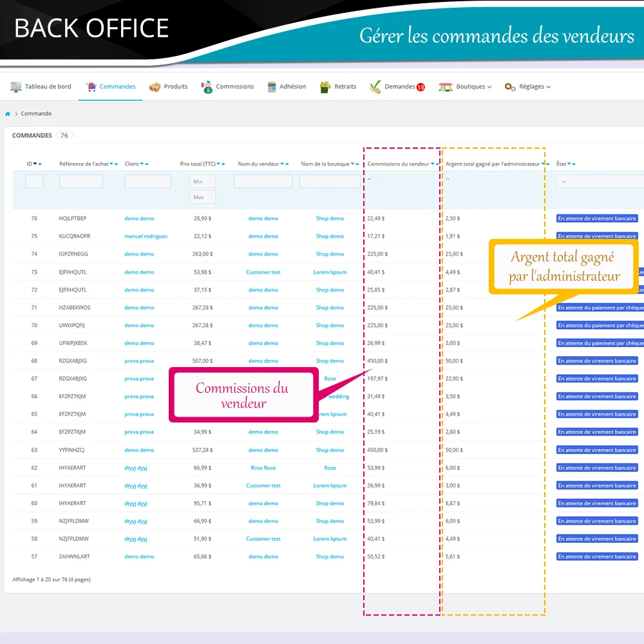Click price 527,28 $ in order 63
Viewport: 644px width, 644px height.
coord(202,450)
